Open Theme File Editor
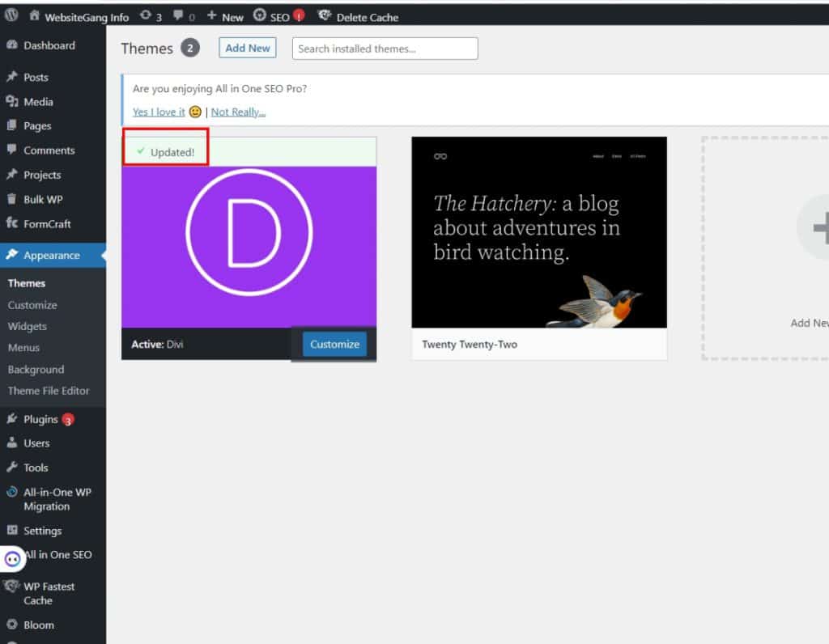This screenshot has width=829, height=644. [48, 391]
